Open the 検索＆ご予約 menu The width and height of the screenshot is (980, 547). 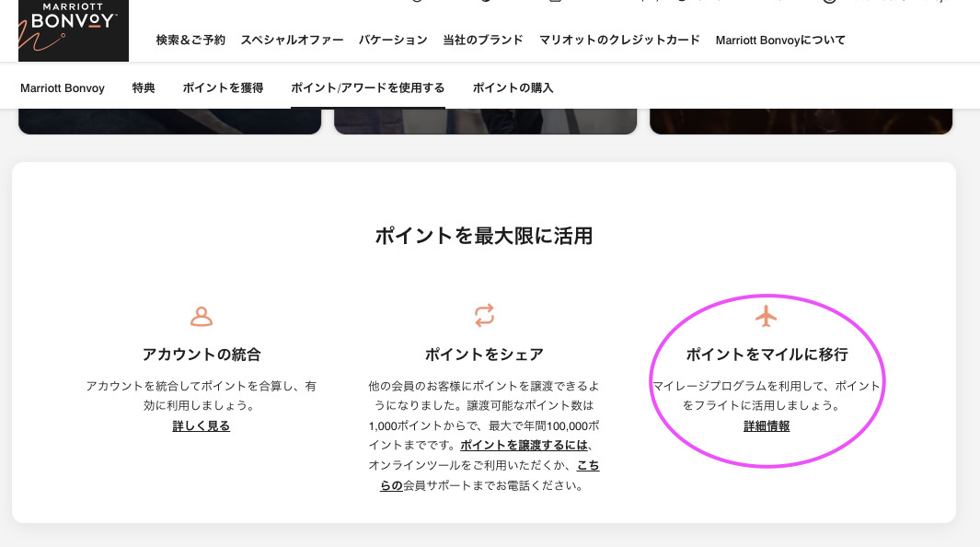click(x=190, y=41)
